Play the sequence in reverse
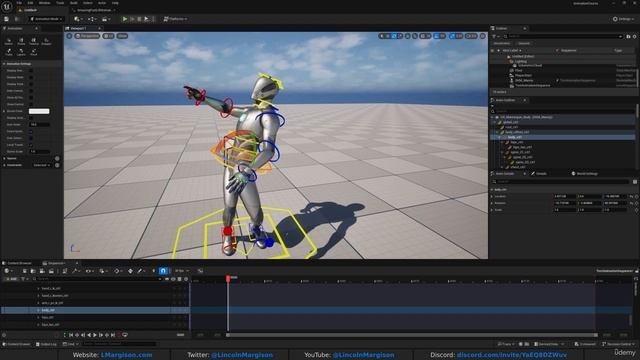Screen dimensions: 640x360 (89, 335)
